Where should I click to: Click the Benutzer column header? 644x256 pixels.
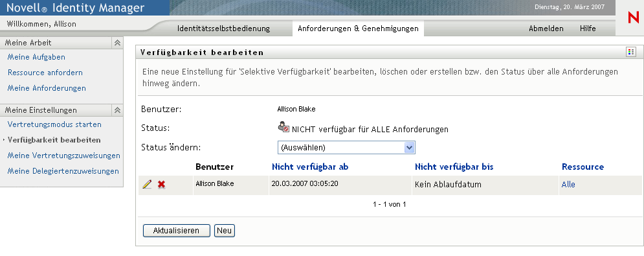[x=214, y=167]
